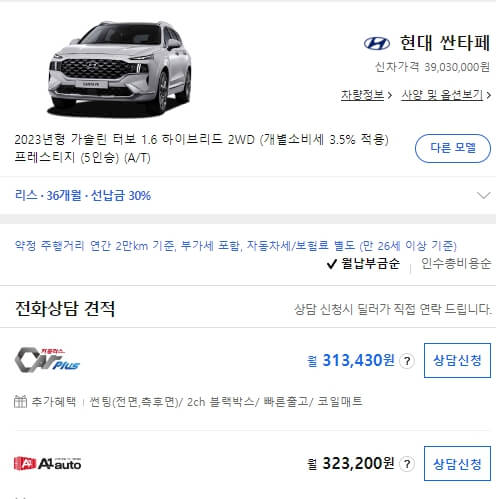
Task: Click 상담신청 for the CarPlus quote
Action: (457, 360)
